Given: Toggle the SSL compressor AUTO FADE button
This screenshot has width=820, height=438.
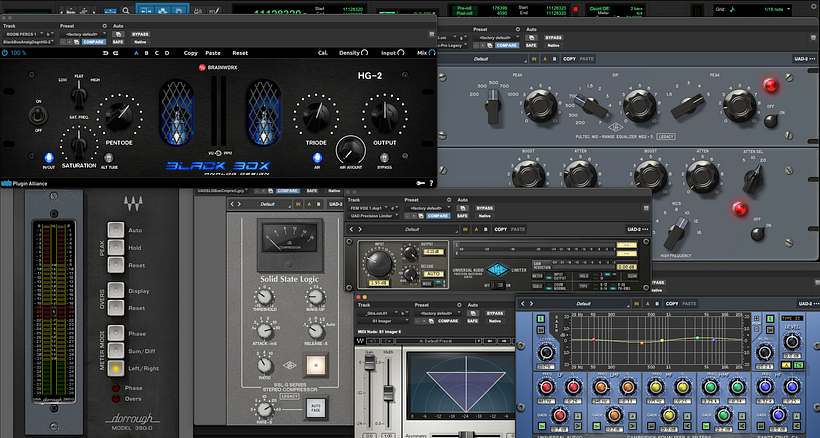Looking at the screenshot, I should pos(316,407).
